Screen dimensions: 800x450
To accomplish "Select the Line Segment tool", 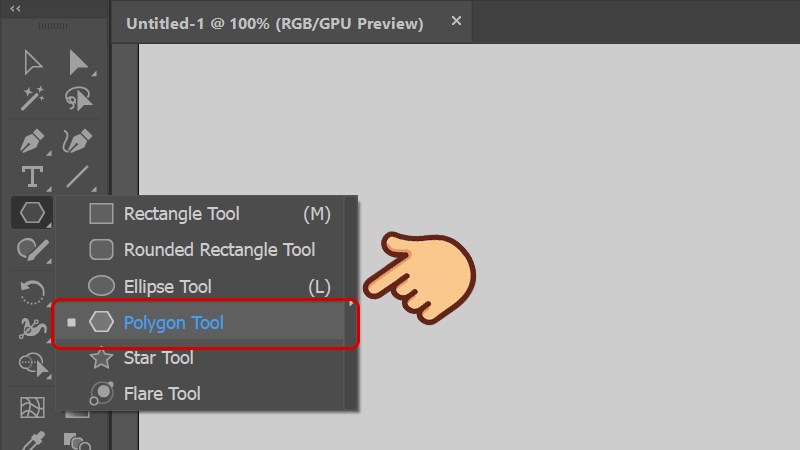I will point(78,177).
